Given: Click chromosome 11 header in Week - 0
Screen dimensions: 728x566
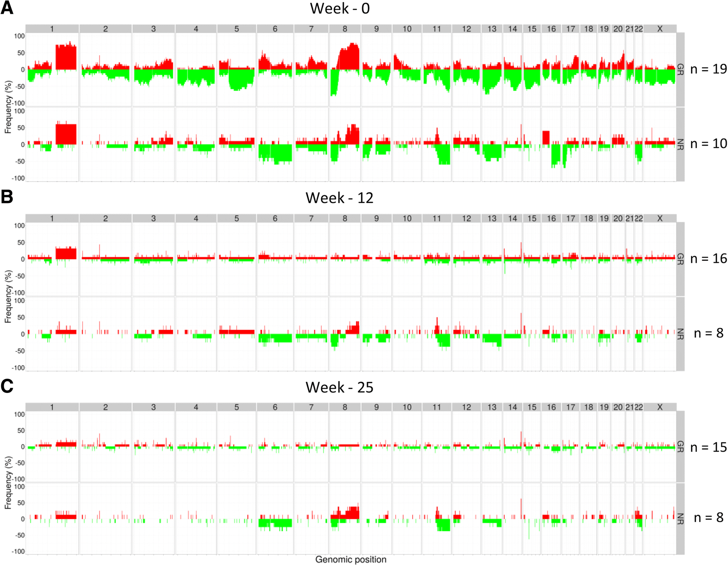Looking at the screenshot, I should (437, 29).
